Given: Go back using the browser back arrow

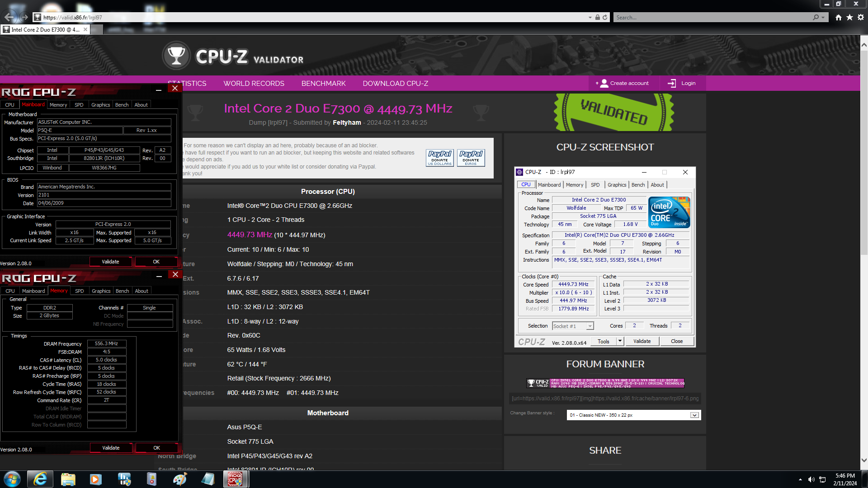Looking at the screenshot, I should click(x=9, y=17).
